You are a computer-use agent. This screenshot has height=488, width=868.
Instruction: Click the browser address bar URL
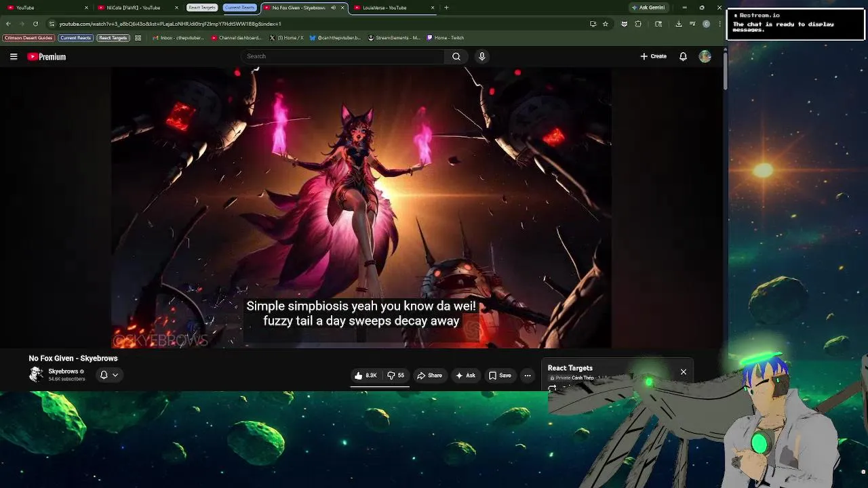(x=170, y=24)
